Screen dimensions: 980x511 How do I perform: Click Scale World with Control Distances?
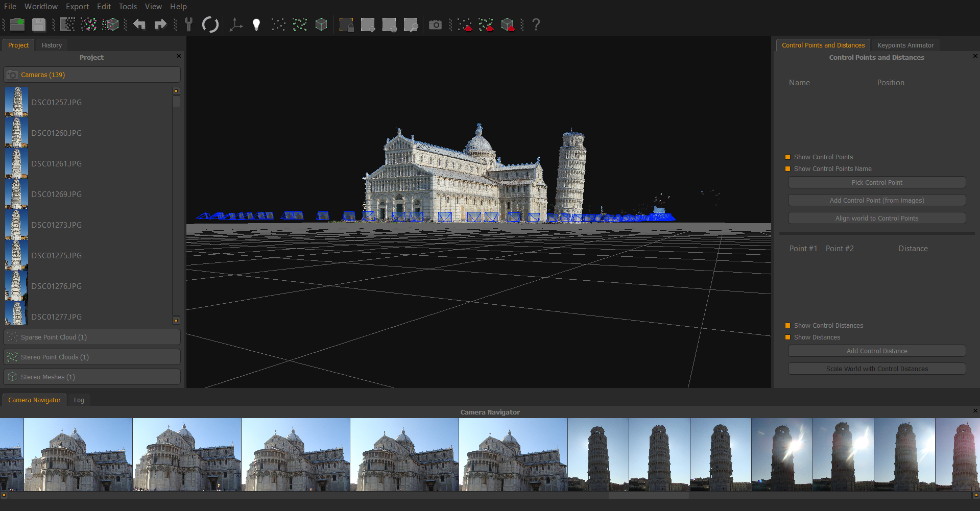(876, 369)
